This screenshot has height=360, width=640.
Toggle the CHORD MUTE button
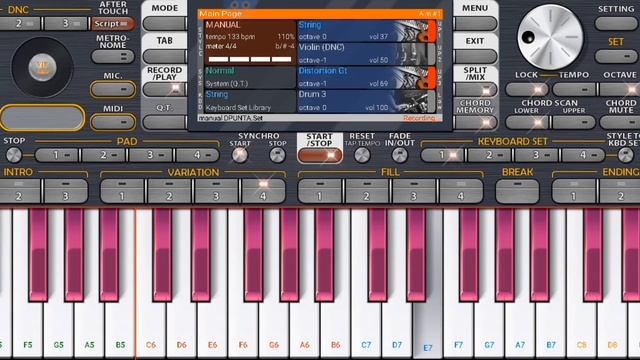(620, 122)
